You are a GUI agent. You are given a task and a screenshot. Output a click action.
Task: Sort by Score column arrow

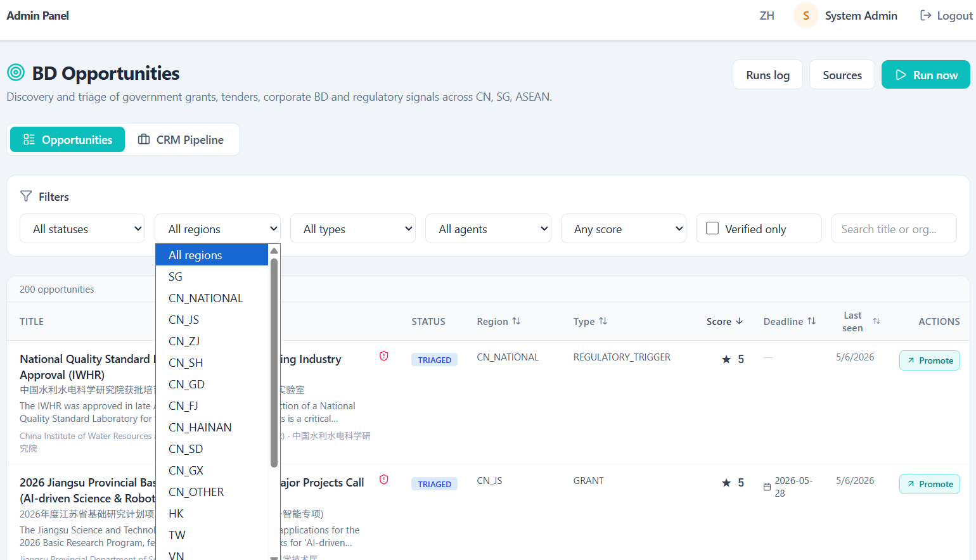[x=739, y=321]
